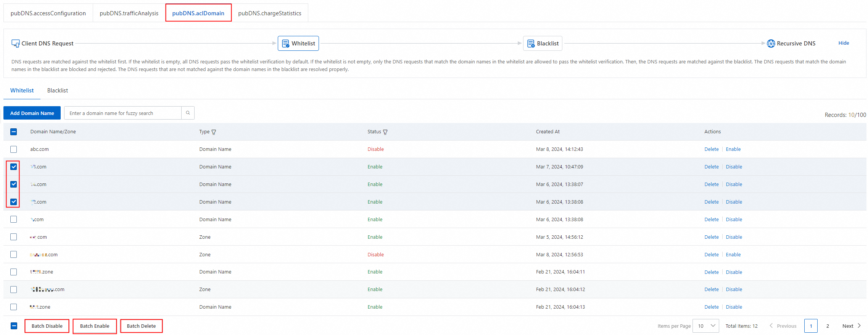
Task: Check the row created Feb 21, 16:04:11
Action: (14, 272)
